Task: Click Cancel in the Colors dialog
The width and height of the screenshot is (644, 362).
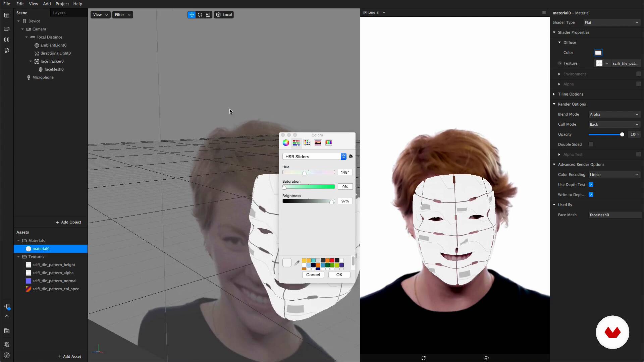Action: (313, 275)
